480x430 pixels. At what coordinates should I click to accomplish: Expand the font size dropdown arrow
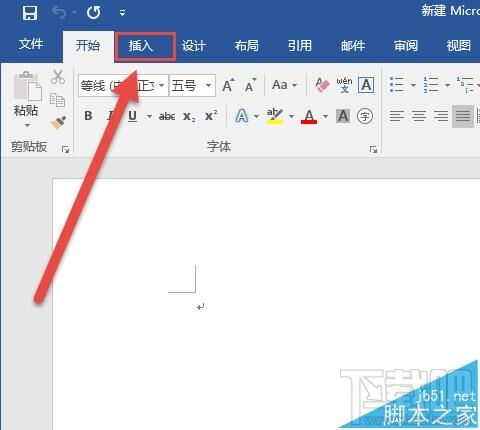[209, 86]
